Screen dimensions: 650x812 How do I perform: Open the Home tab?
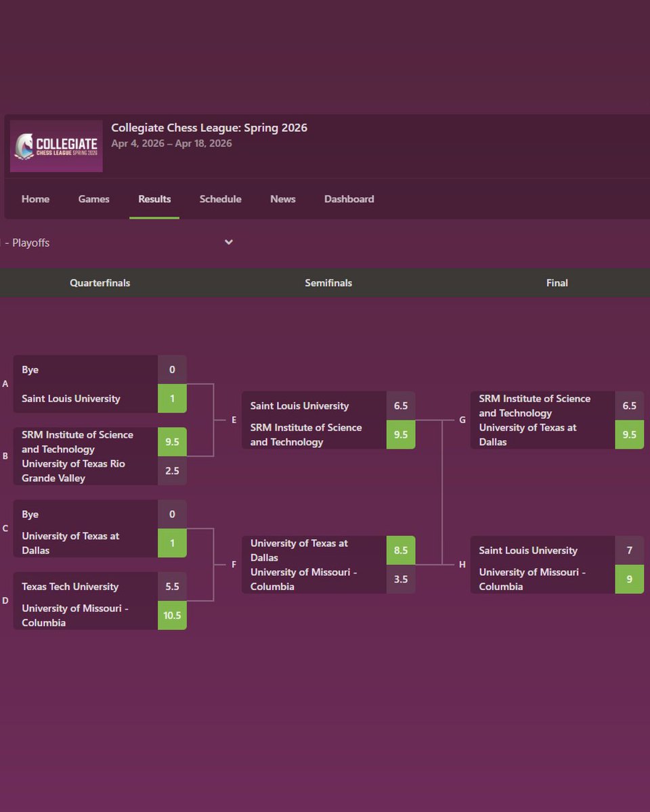35,199
